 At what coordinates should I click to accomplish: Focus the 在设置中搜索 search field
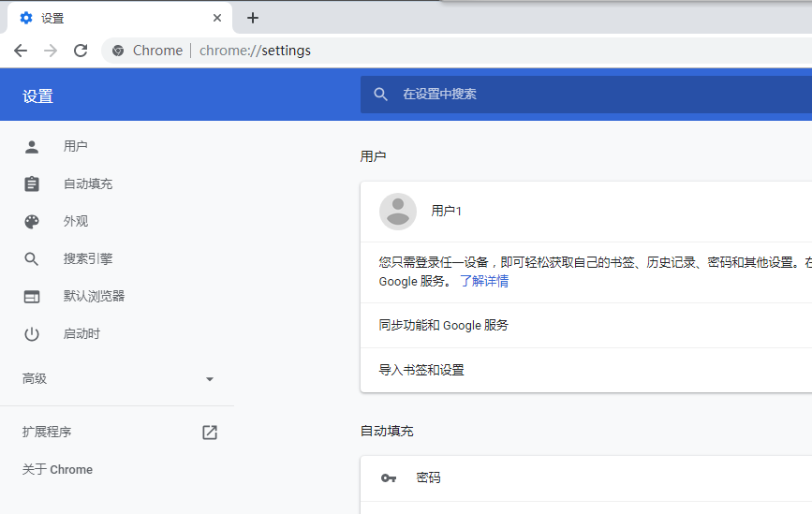[586, 95]
